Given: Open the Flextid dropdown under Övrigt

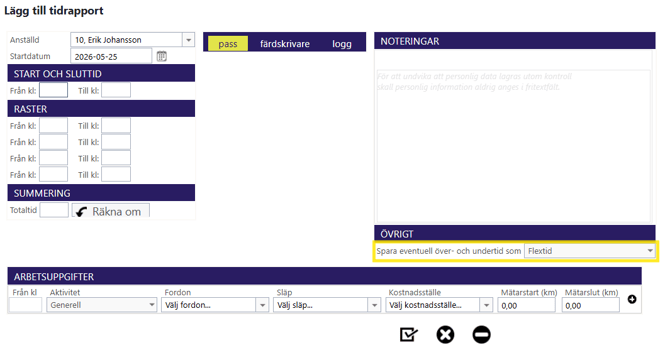Looking at the screenshot, I should tap(590, 251).
